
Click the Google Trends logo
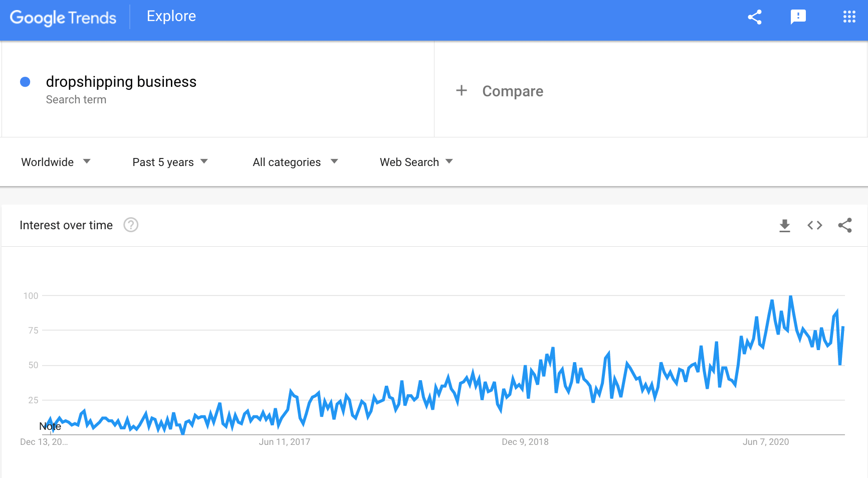pos(63,18)
